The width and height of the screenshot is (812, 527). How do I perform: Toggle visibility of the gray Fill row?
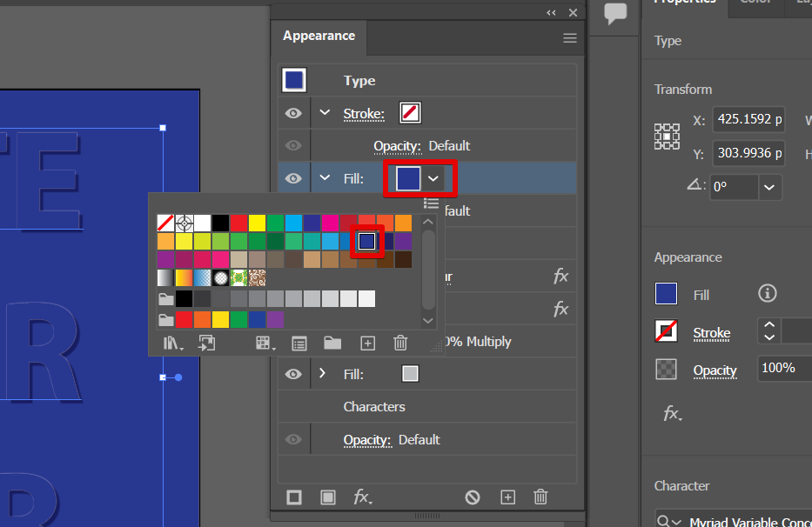(294, 374)
